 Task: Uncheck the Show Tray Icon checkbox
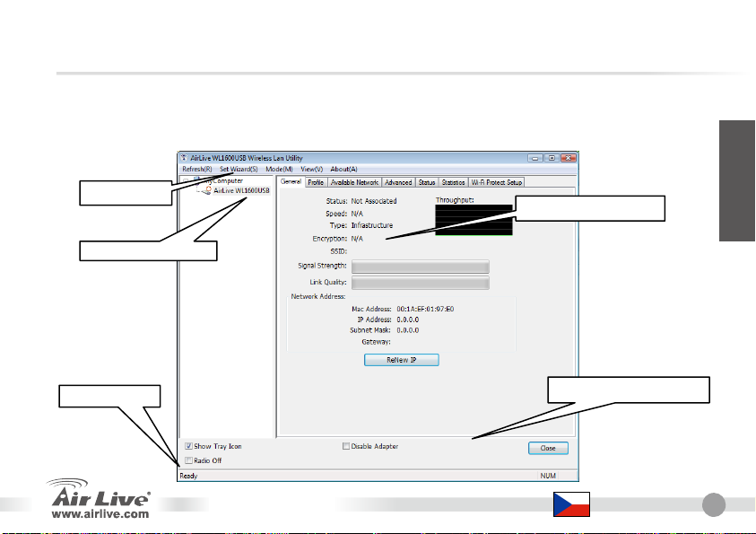coord(189,446)
